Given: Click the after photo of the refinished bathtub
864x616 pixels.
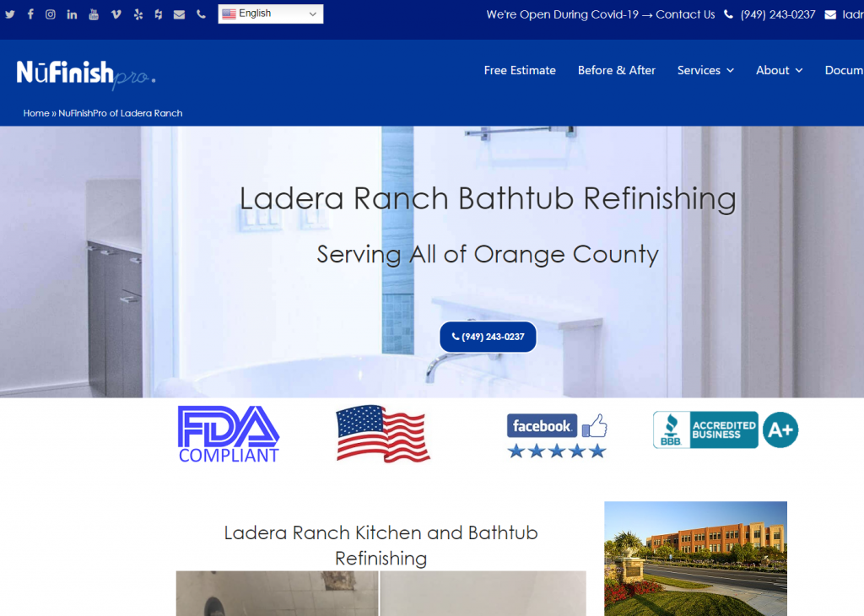Looking at the screenshot, I should (483, 593).
